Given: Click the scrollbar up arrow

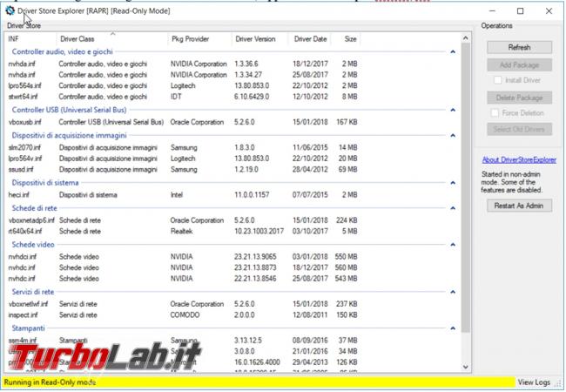Looking at the screenshot, I should coord(465,38).
